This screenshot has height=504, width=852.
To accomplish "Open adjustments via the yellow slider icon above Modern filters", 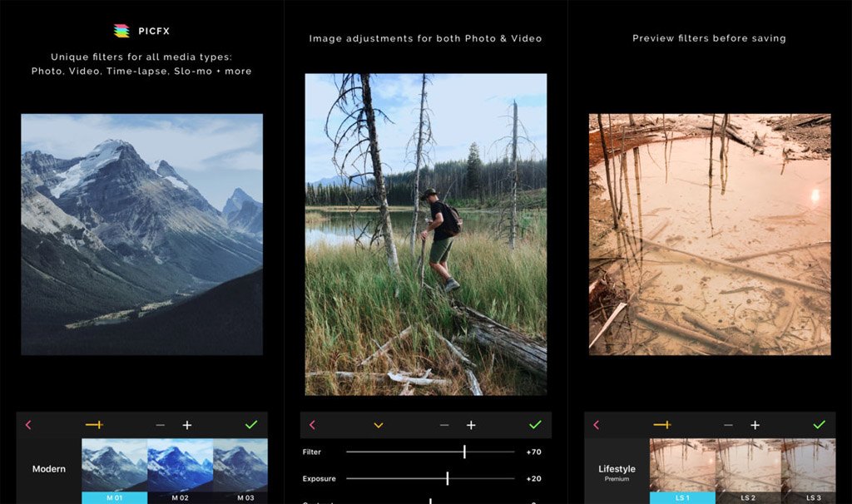I will (x=94, y=425).
